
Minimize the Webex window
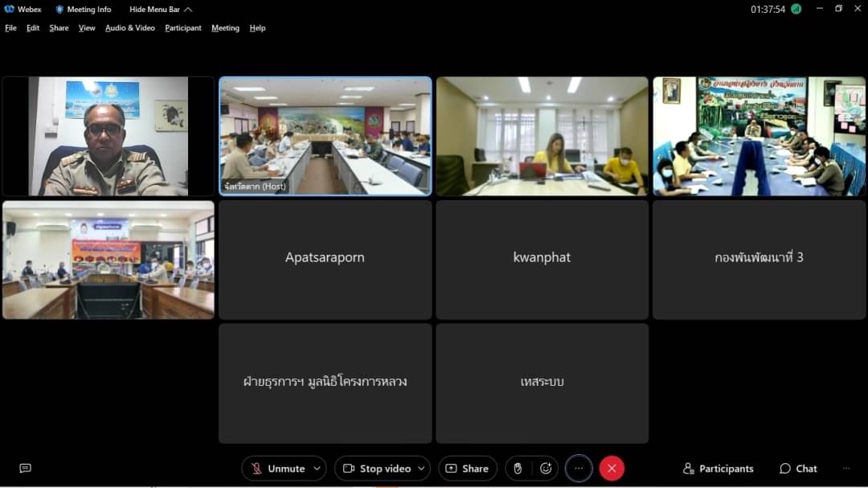pyautogui.click(x=820, y=8)
